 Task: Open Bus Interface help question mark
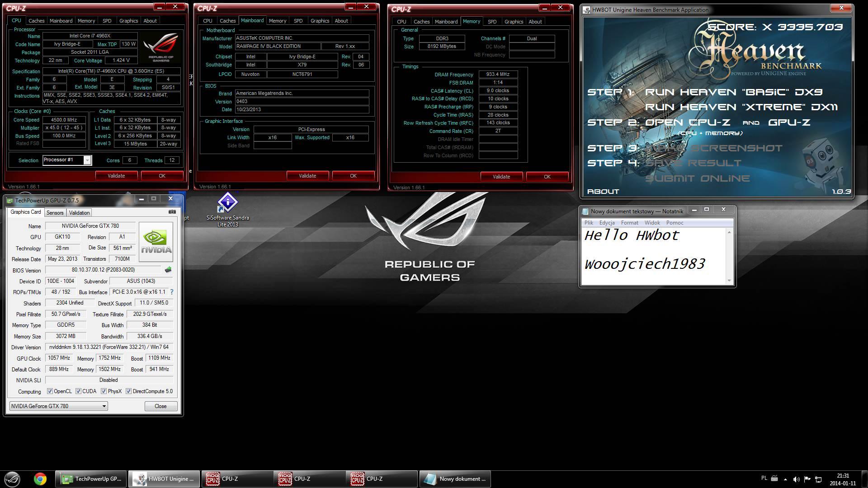click(172, 292)
